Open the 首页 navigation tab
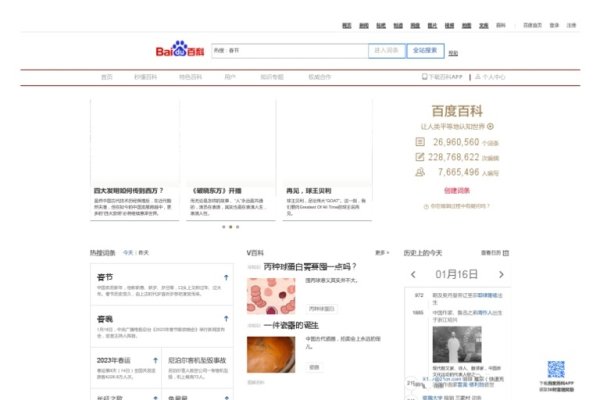The width and height of the screenshot is (600, 400). click(x=107, y=77)
